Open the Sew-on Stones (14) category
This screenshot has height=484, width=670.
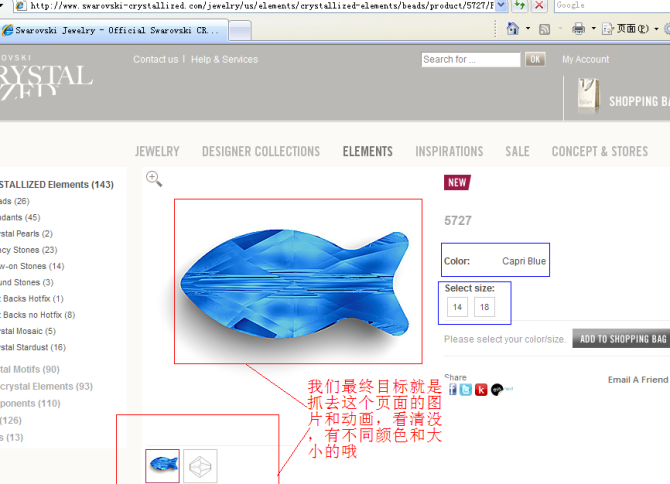(32, 266)
